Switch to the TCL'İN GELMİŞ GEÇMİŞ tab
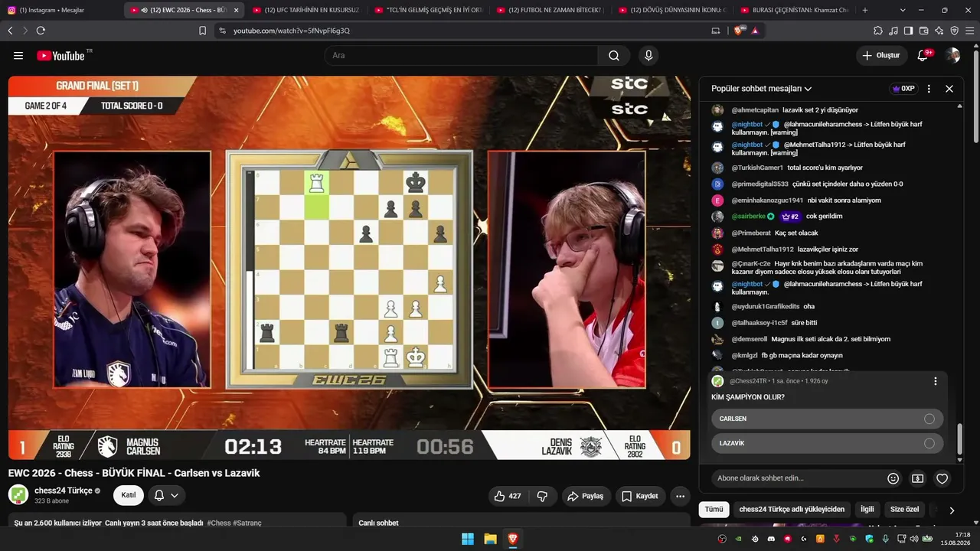Screen dimensions: 980x551 (x=429, y=10)
